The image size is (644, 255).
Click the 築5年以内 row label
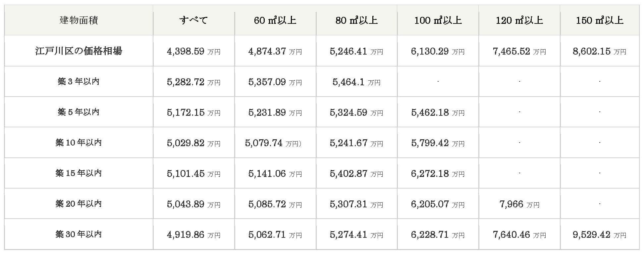point(79,112)
